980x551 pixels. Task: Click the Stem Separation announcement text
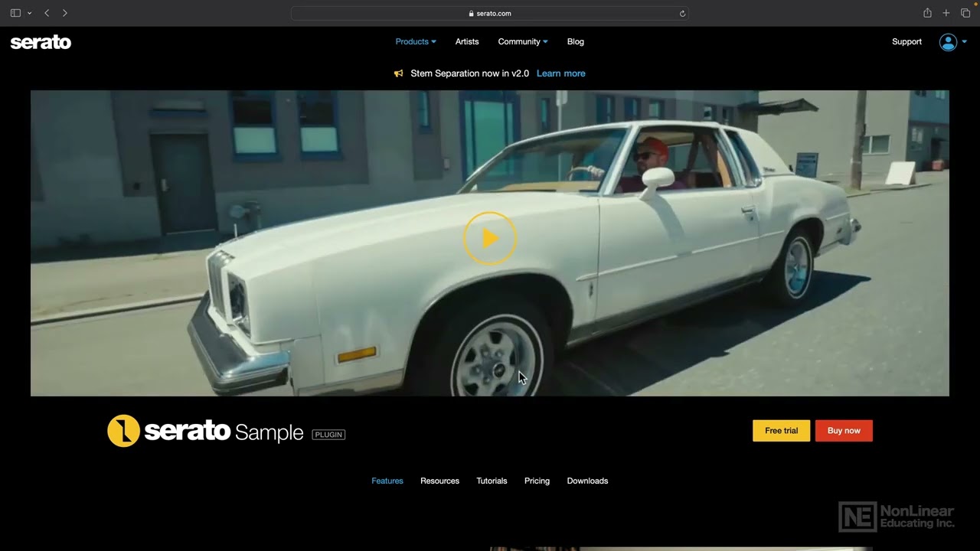470,73
